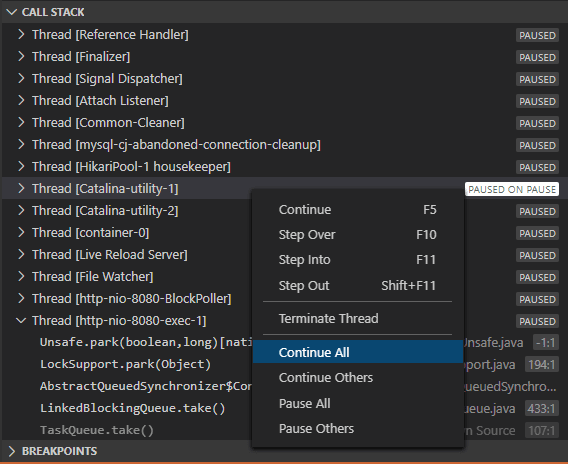Viewport: 568px width, 464px height.
Task: Open the Unsafe.park(boolean,long) stack frame
Action: 146,342
